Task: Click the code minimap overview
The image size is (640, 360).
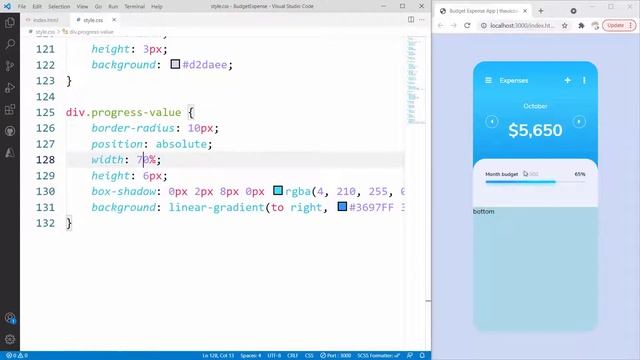Action: [x=416, y=80]
